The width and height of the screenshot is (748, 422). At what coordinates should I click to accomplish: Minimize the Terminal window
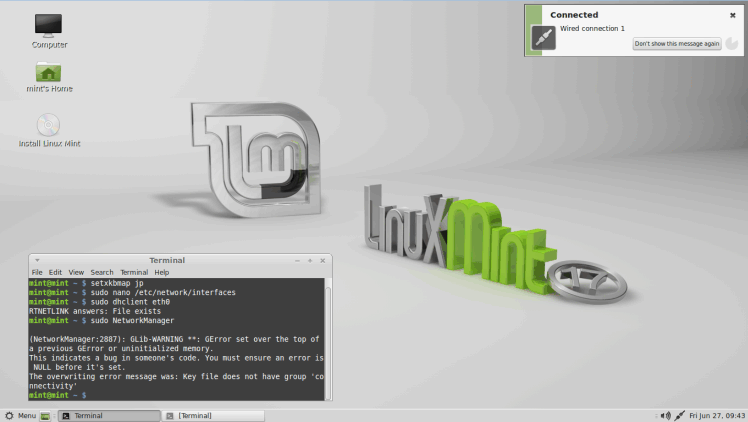point(297,261)
